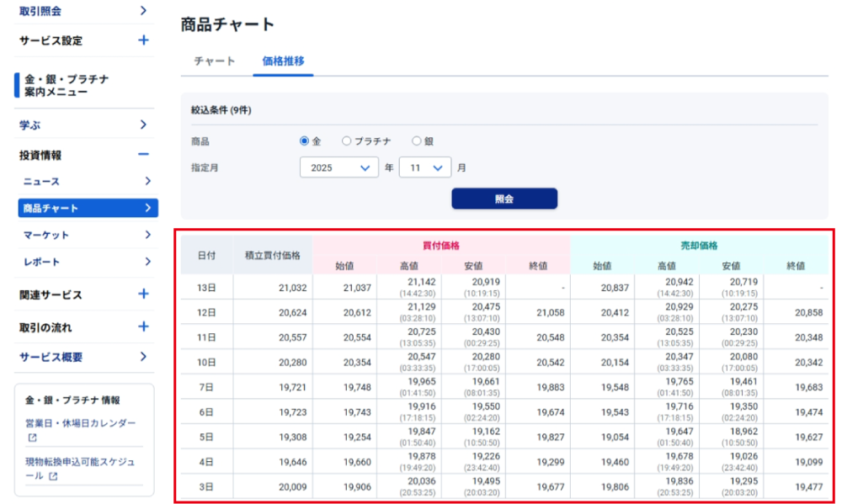Select the プラチナ radio button
The width and height of the screenshot is (842, 504).
[346, 141]
